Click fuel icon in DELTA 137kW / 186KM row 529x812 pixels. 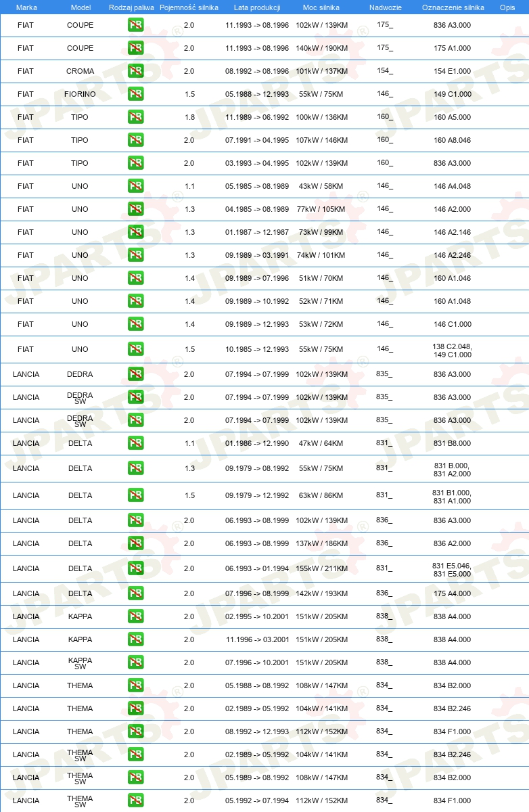pyautogui.click(x=135, y=543)
